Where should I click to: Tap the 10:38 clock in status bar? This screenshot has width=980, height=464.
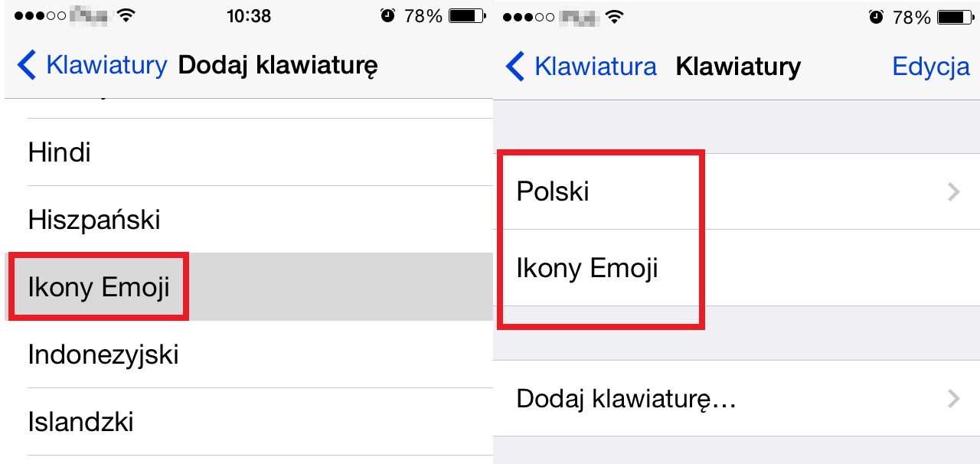pos(249,15)
